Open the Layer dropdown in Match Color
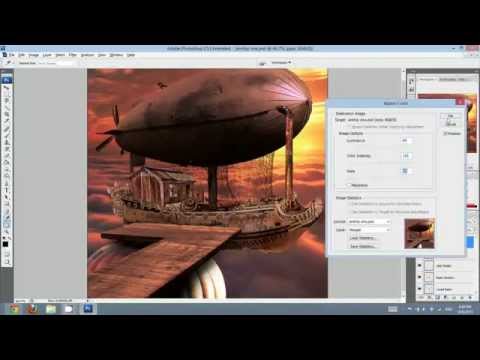 coord(369,230)
